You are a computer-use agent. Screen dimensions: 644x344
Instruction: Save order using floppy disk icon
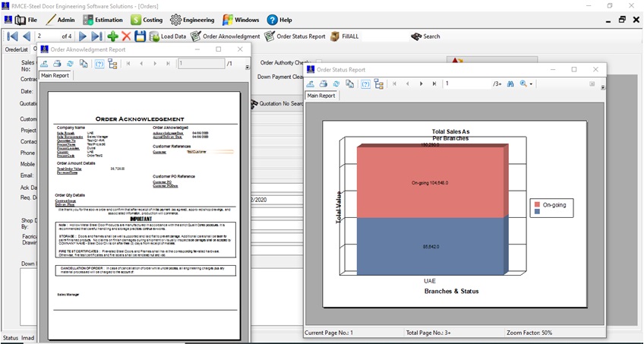(140, 36)
